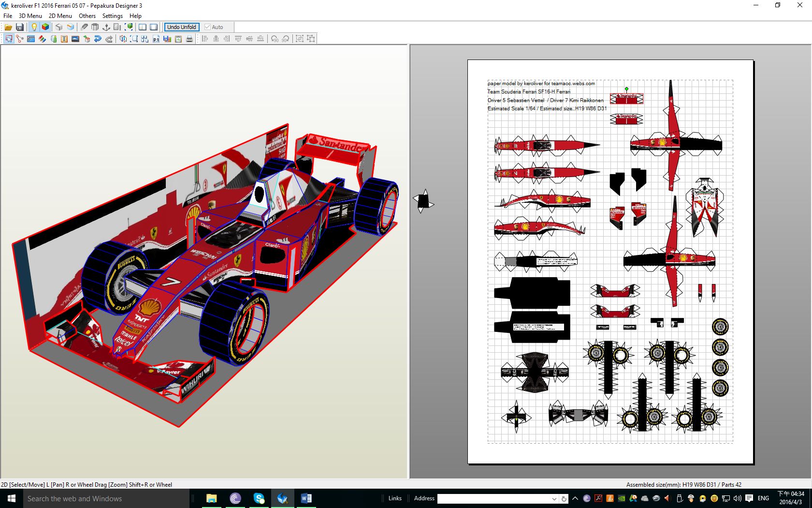Toggle the colored cube texture display button
This screenshot has height=508, width=812.
pyautogui.click(x=45, y=27)
